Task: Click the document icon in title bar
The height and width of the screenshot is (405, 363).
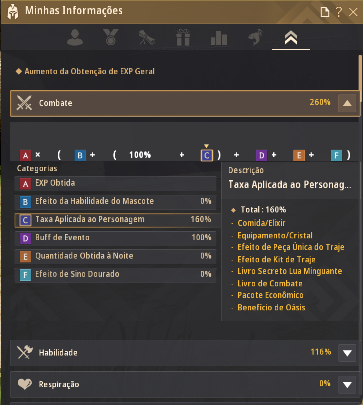Action: pos(325,12)
